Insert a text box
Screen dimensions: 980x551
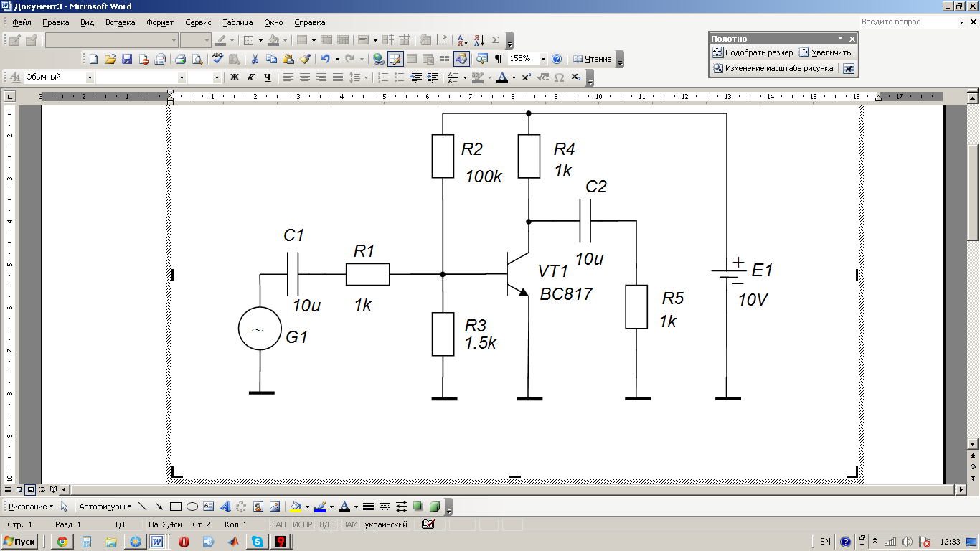point(208,507)
